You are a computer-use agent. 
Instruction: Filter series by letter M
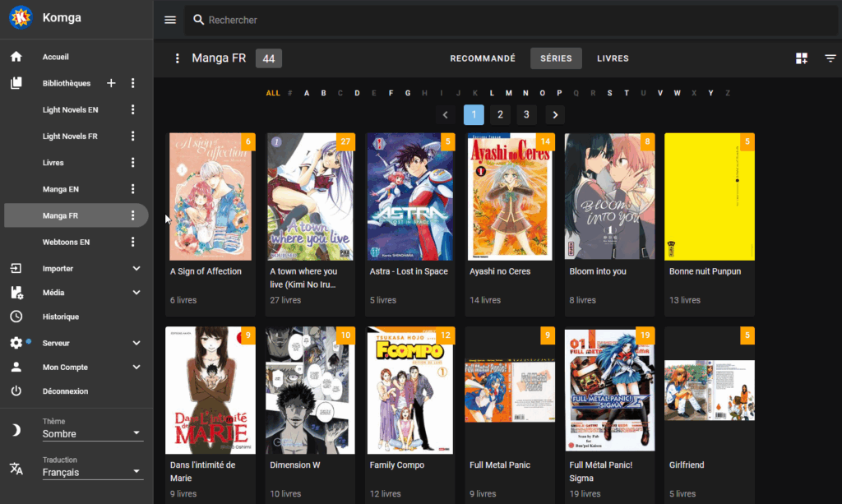[508, 93]
